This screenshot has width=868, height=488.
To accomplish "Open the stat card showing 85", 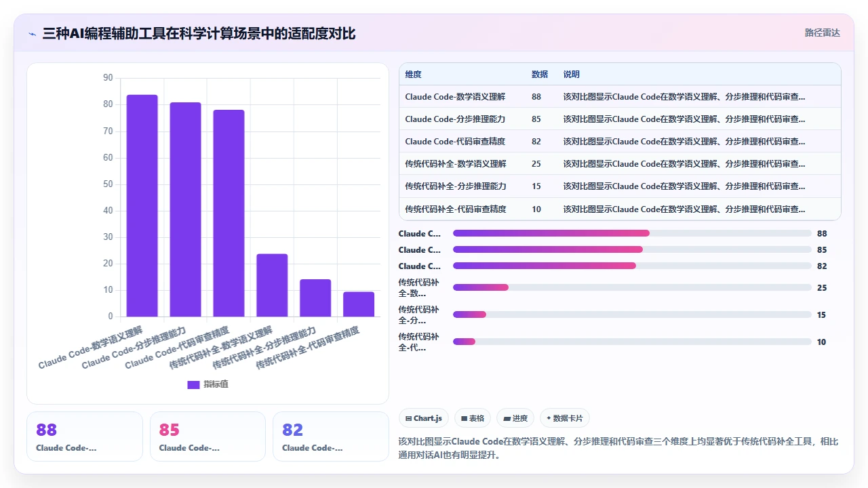I will (208, 436).
